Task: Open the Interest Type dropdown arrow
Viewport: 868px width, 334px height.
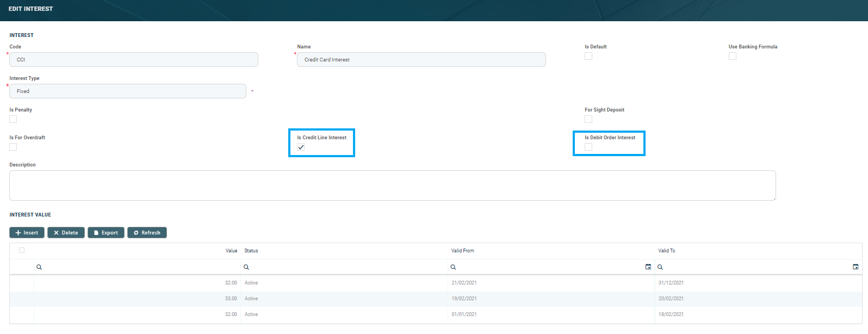Action: click(x=252, y=91)
